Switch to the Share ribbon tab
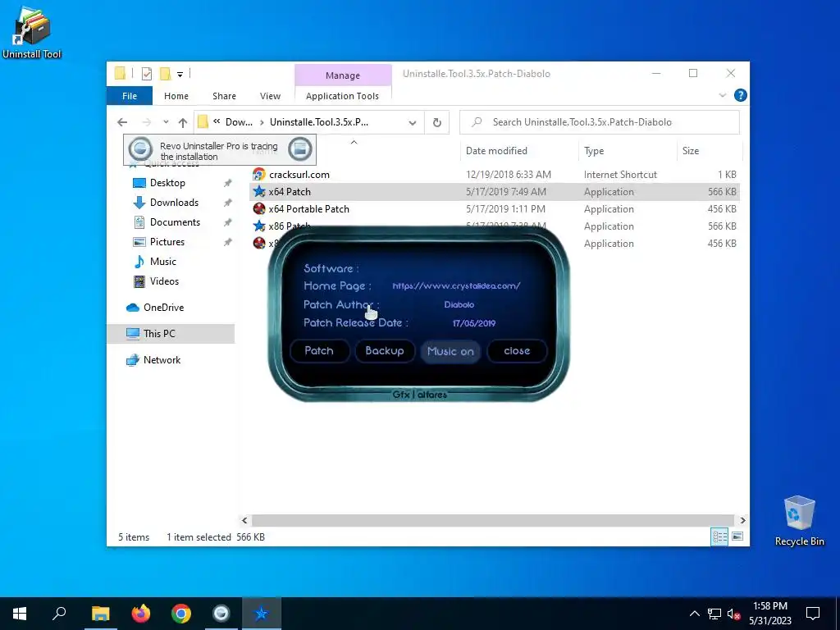The image size is (840, 630). pos(224,96)
